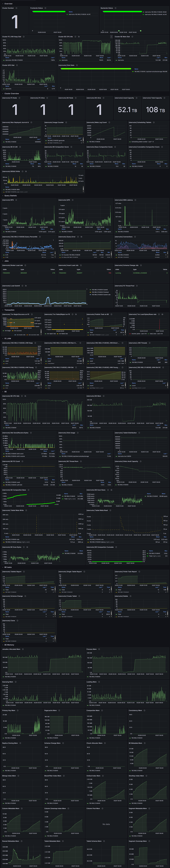Click info icon on the Image Counter panel
The height and width of the screenshot is (868, 170).
66,123
